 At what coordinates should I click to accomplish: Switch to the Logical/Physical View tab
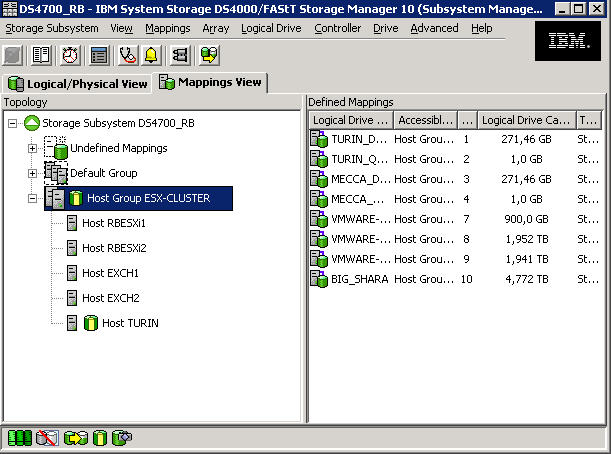(77, 83)
